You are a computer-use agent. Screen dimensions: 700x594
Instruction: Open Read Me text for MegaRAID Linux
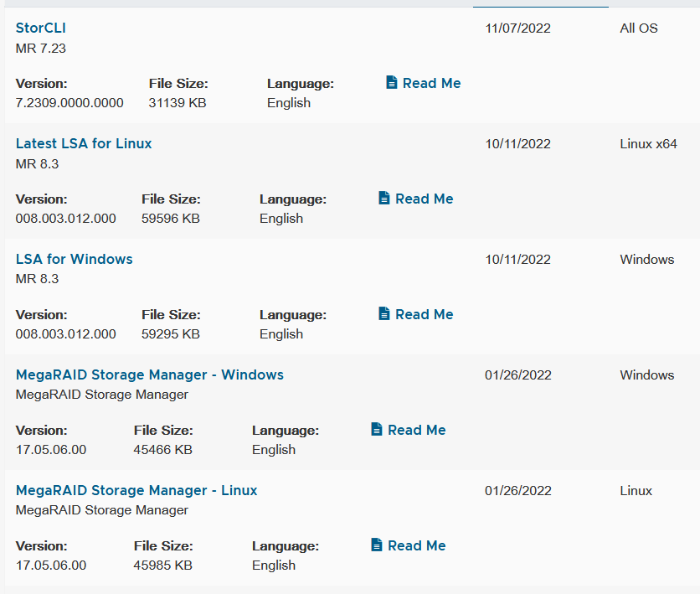click(x=416, y=545)
